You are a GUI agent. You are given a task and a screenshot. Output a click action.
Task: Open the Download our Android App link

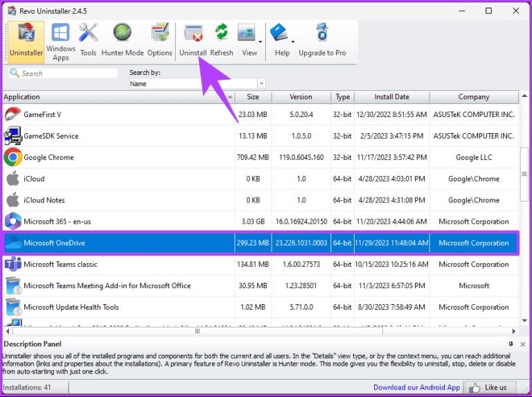[x=416, y=387]
